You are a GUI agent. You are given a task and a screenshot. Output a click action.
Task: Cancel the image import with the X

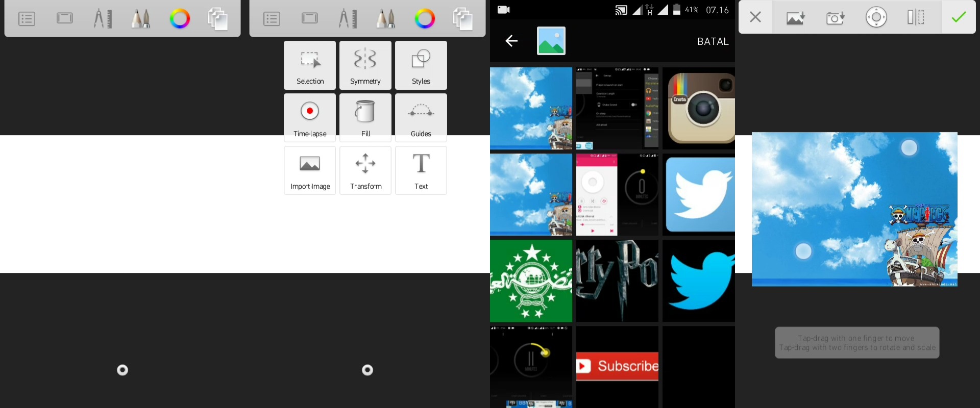755,17
